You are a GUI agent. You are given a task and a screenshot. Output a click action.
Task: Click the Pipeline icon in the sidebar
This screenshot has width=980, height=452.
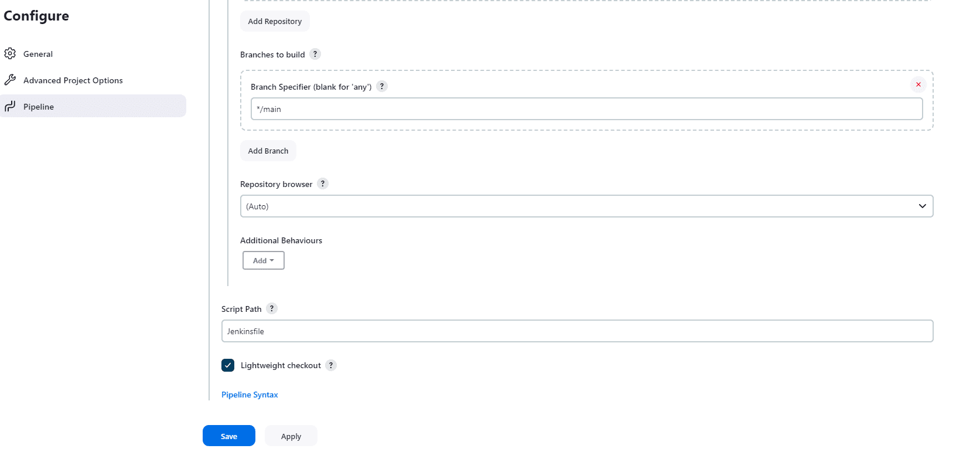pyautogui.click(x=10, y=106)
